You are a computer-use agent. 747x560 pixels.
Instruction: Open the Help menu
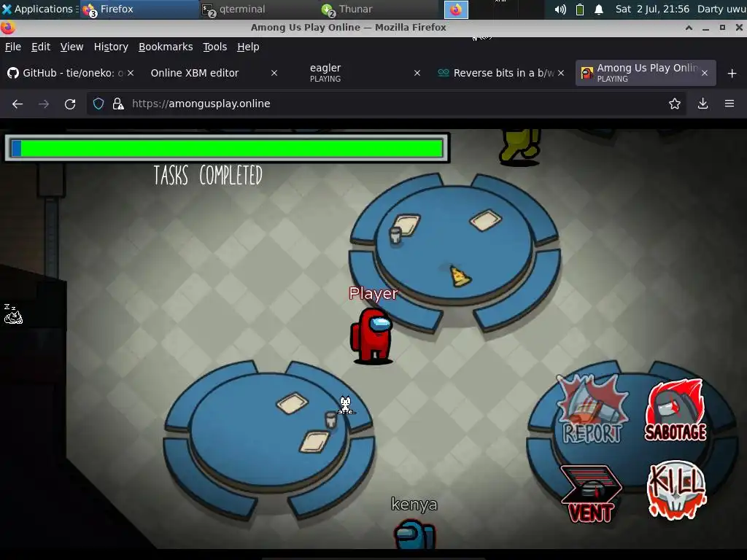[x=248, y=47]
